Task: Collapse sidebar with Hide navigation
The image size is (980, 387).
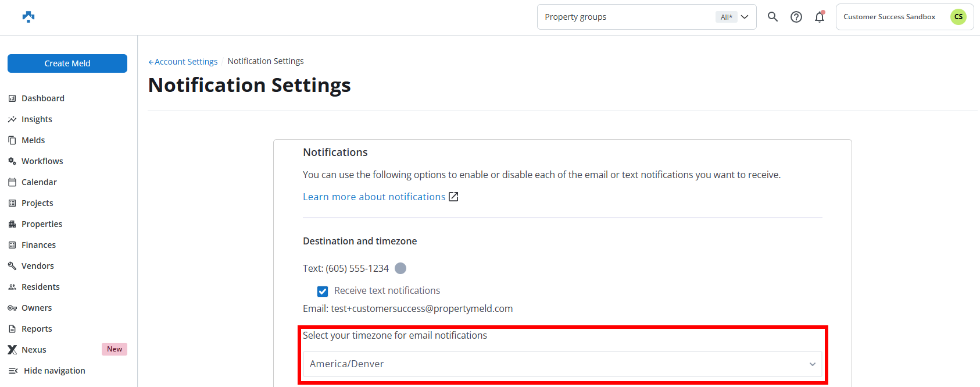Action: point(54,371)
